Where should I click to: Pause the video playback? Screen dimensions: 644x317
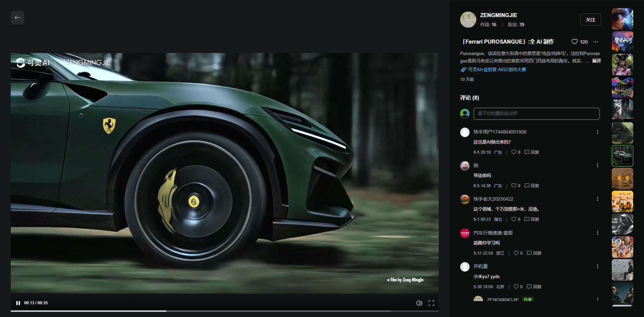pyautogui.click(x=18, y=303)
